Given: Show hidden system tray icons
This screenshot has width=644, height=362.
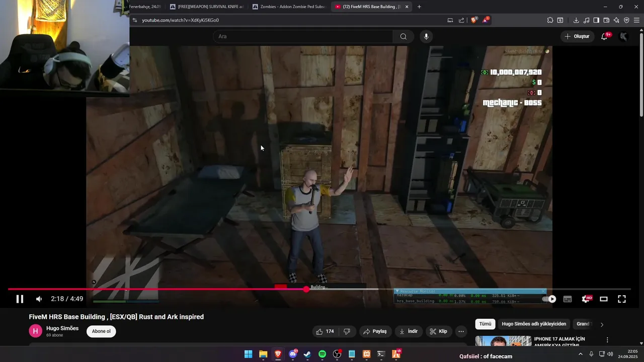Looking at the screenshot, I should coord(580,354).
